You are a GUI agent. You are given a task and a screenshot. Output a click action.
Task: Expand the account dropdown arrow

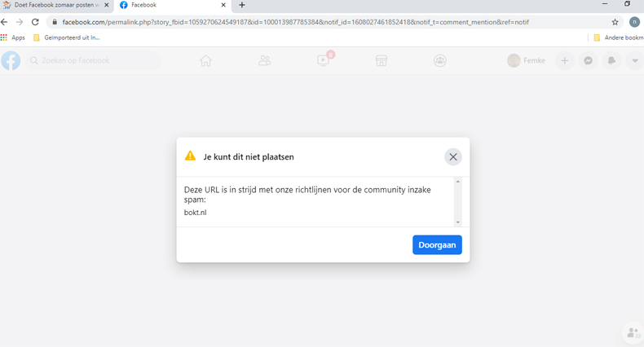[634, 61]
